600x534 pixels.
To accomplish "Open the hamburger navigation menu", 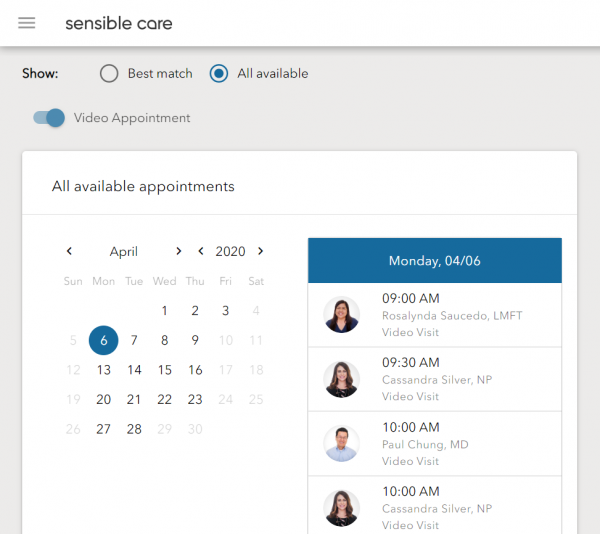I will (x=27, y=23).
